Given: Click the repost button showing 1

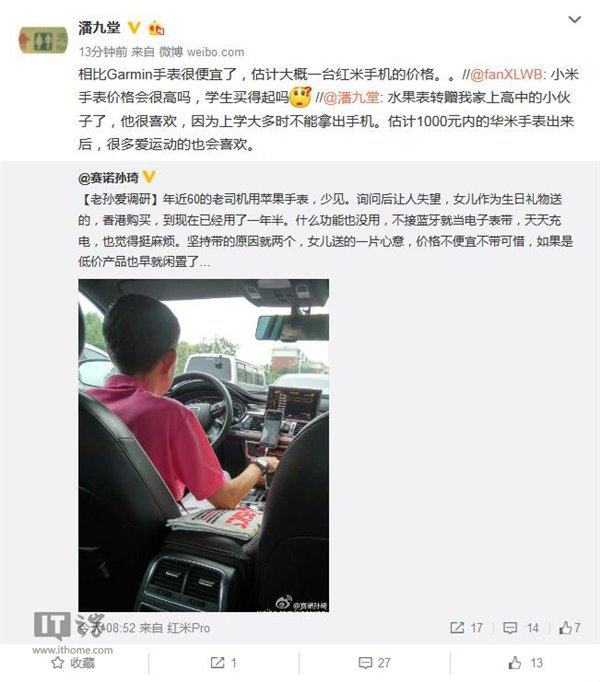Looking at the screenshot, I should (224, 663).
